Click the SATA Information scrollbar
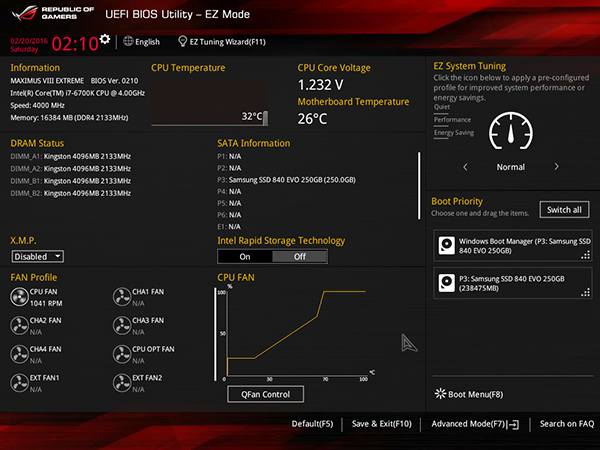The image size is (600, 450). [x=419, y=186]
